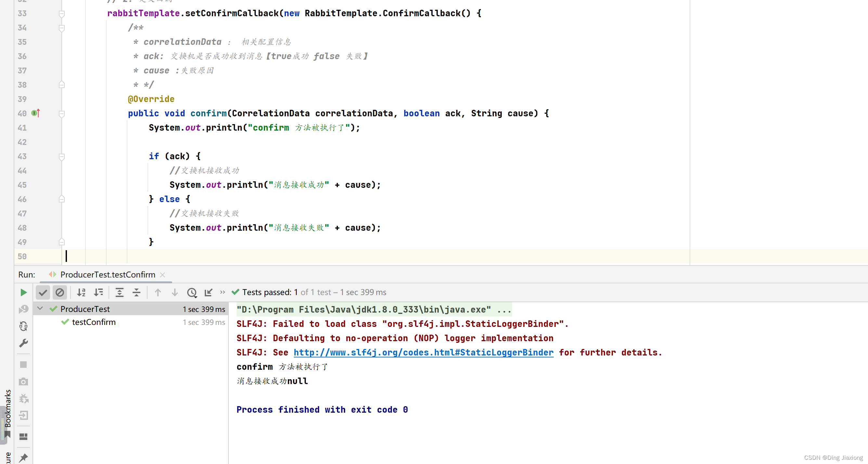
Task: Fold comment end marker at line 38
Action: tap(62, 84)
